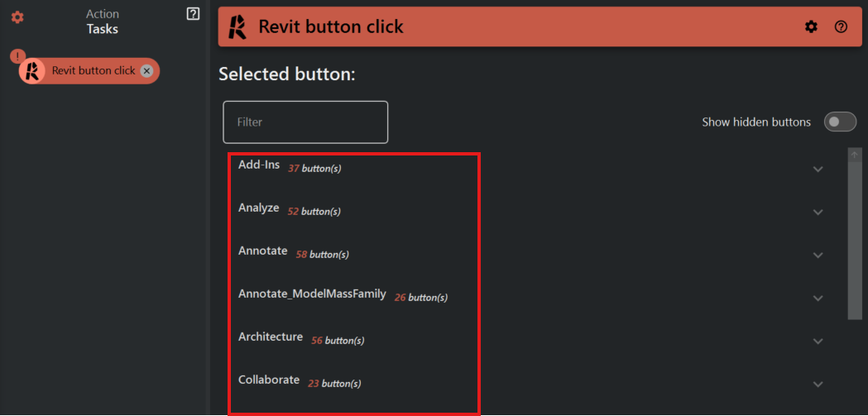Click the Revit logo on the task chip
Image resolution: width=868 pixels, height=416 pixels.
pos(32,71)
